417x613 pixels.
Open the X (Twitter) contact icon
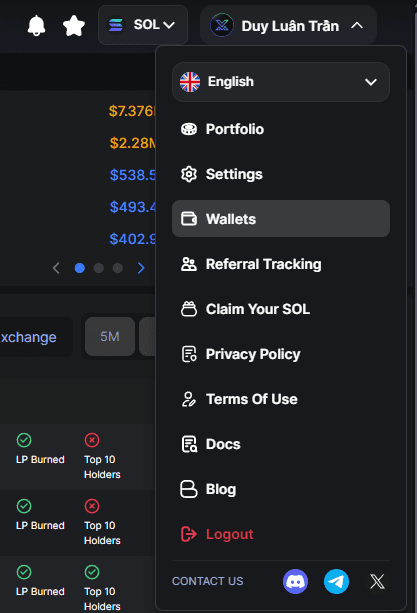(377, 581)
